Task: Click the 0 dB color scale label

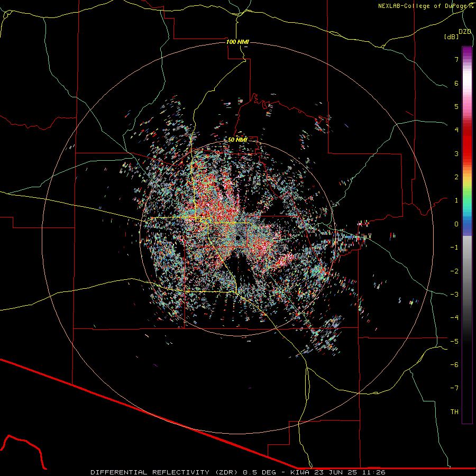Action: pyautogui.click(x=456, y=224)
